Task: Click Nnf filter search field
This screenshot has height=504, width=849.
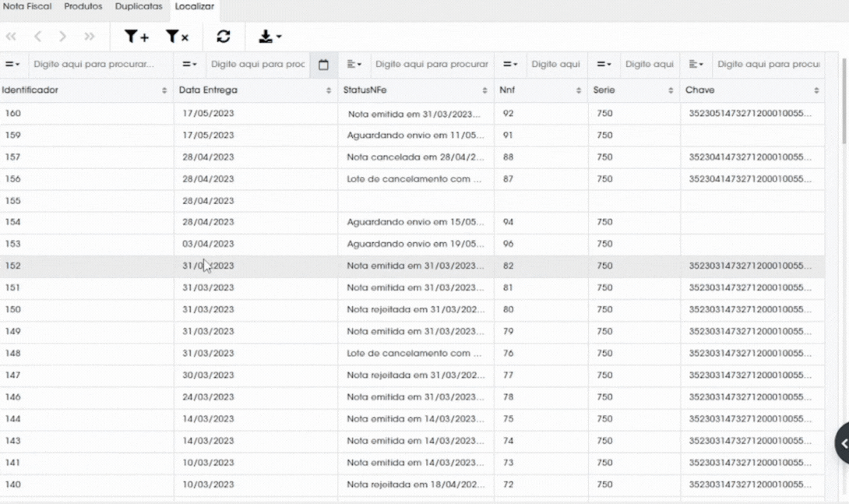Action: tap(556, 65)
